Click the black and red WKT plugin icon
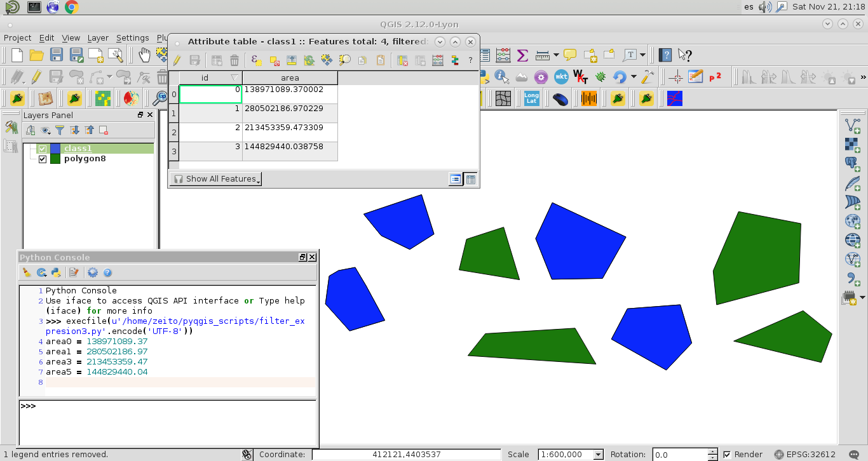Screen dimensions: 868x461 pos(581,77)
